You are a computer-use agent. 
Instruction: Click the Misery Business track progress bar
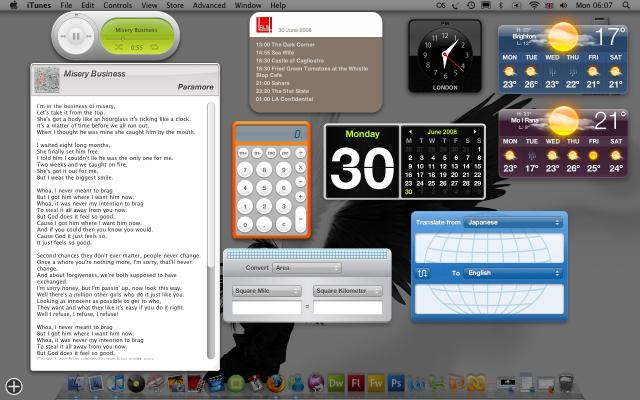pyautogui.click(x=136, y=38)
